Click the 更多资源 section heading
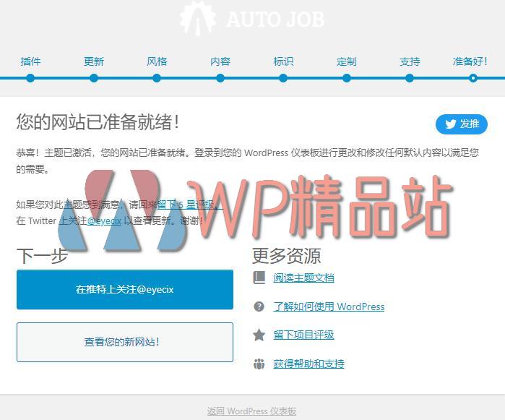 (286, 256)
